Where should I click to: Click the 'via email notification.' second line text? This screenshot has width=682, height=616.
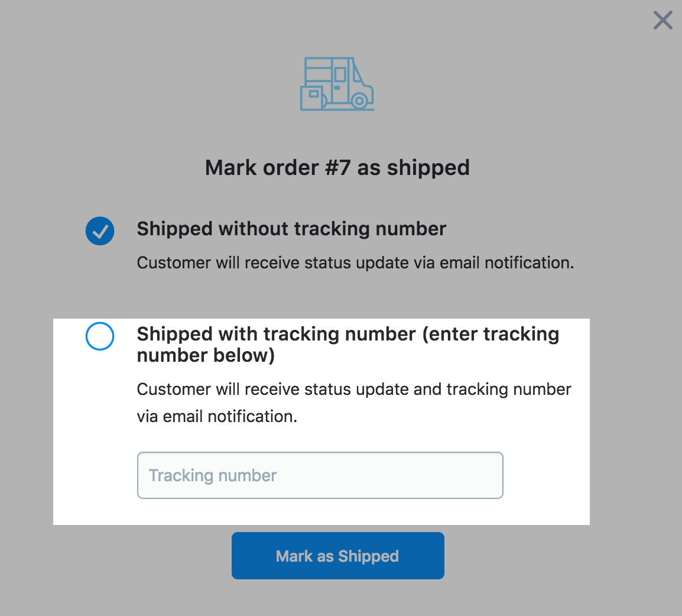tap(217, 417)
